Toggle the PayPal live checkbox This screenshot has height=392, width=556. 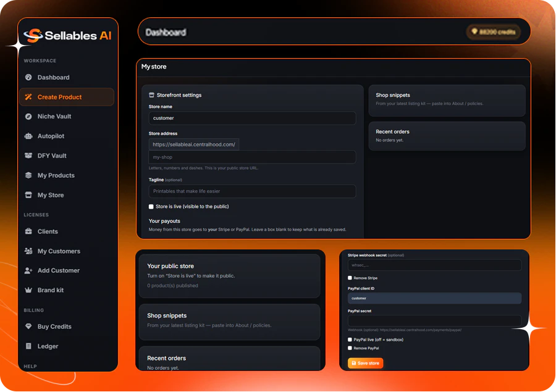coord(350,340)
